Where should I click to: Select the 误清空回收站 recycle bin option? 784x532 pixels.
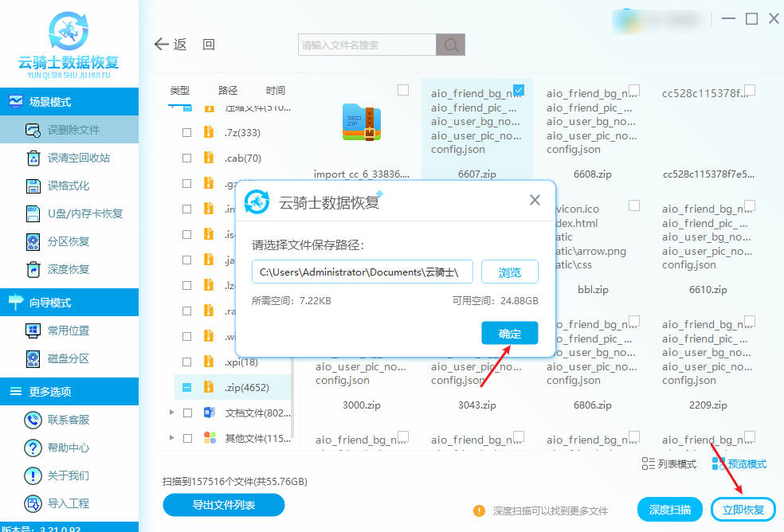[69, 158]
